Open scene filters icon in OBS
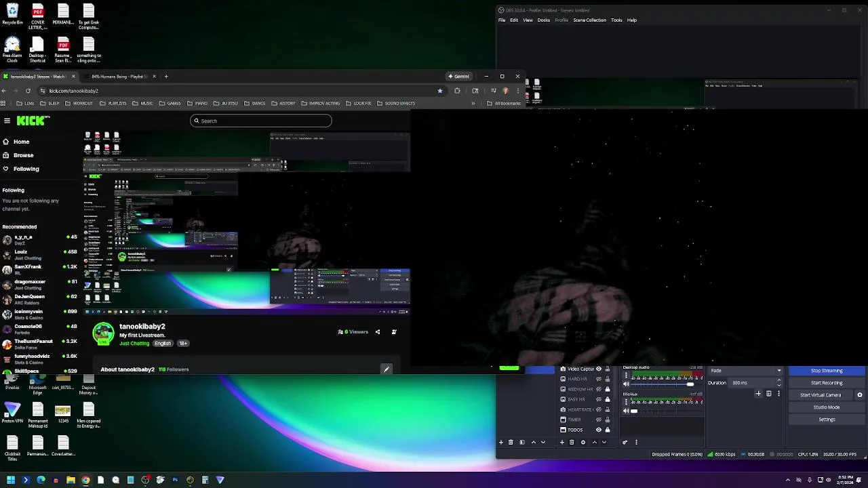This screenshot has width=868, height=488. click(522, 442)
